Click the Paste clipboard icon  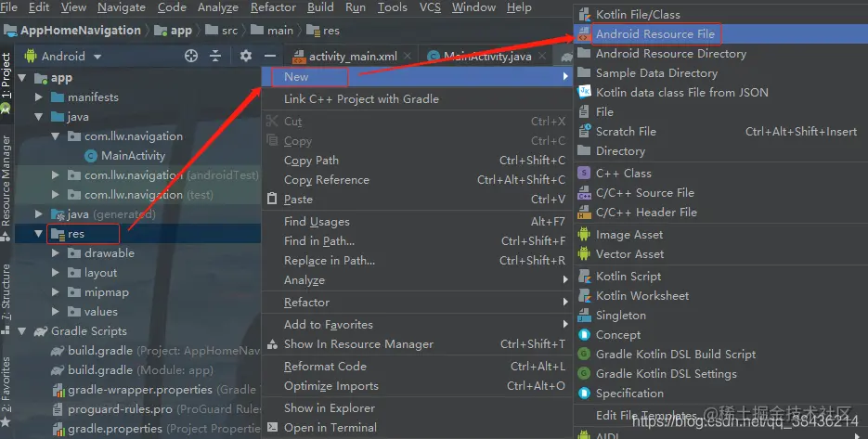[272, 199]
